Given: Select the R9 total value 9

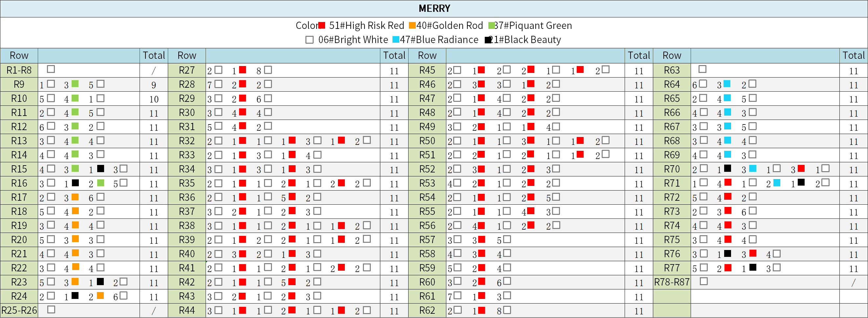Looking at the screenshot, I should coord(154,85).
